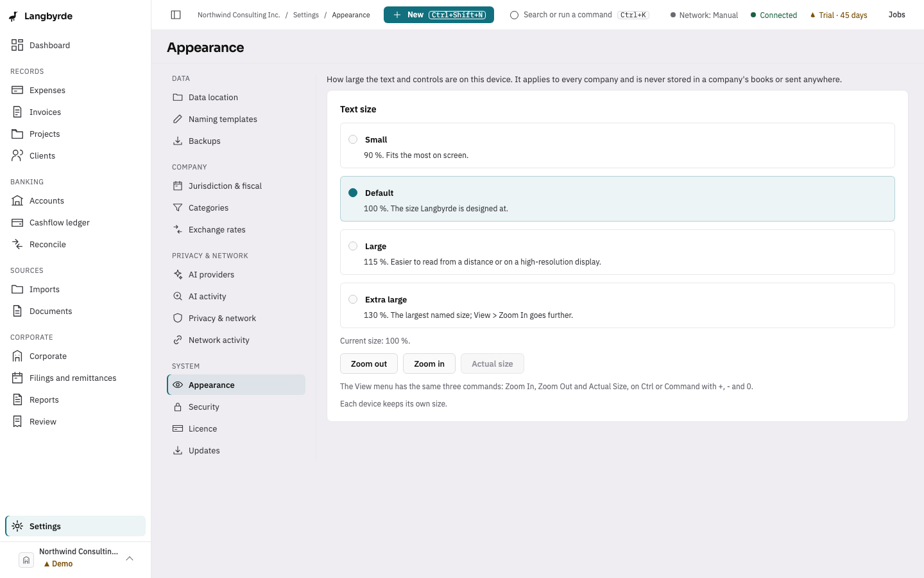Select the Small text size option

[x=617, y=146]
